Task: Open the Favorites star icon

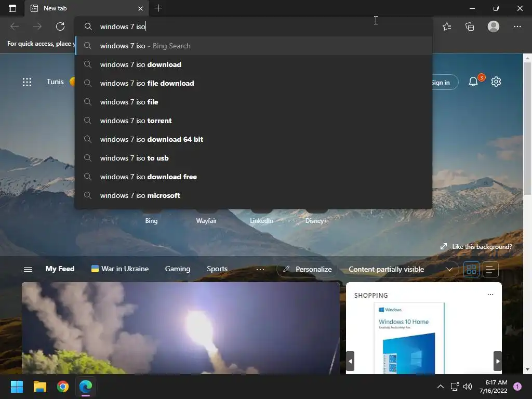Action: (447, 26)
